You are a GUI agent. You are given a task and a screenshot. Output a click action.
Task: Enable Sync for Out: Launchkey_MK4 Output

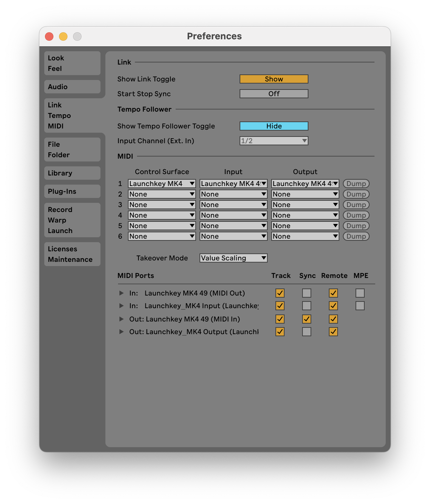point(307,332)
